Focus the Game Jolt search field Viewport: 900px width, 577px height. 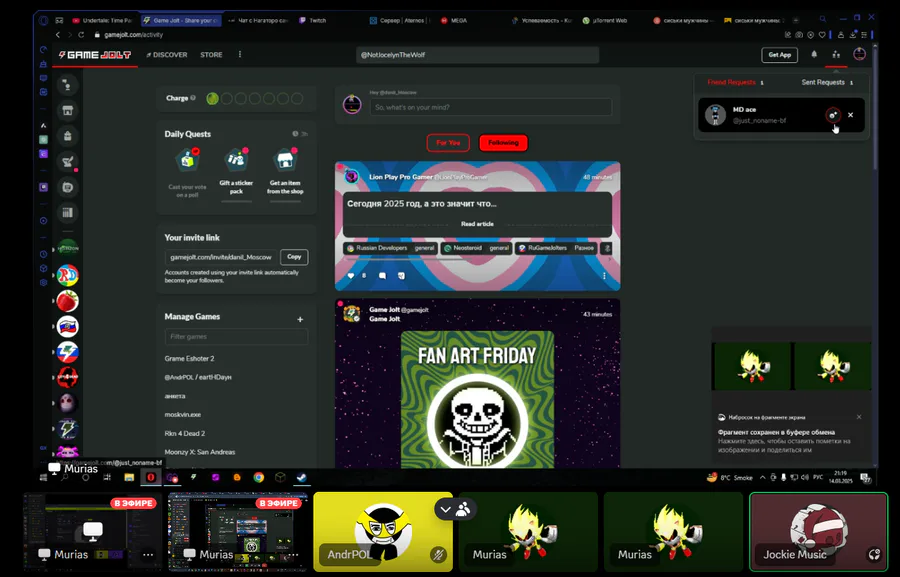click(x=477, y=55)
